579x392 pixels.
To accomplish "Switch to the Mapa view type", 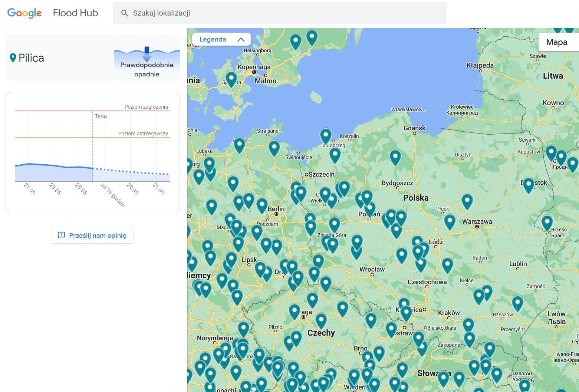I will coord(556,42).
